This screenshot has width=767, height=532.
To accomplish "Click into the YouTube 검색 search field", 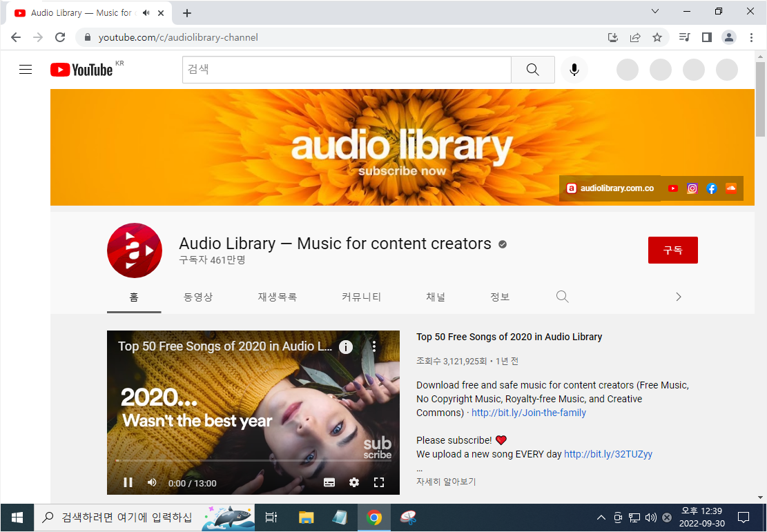I will pos(347,70).
